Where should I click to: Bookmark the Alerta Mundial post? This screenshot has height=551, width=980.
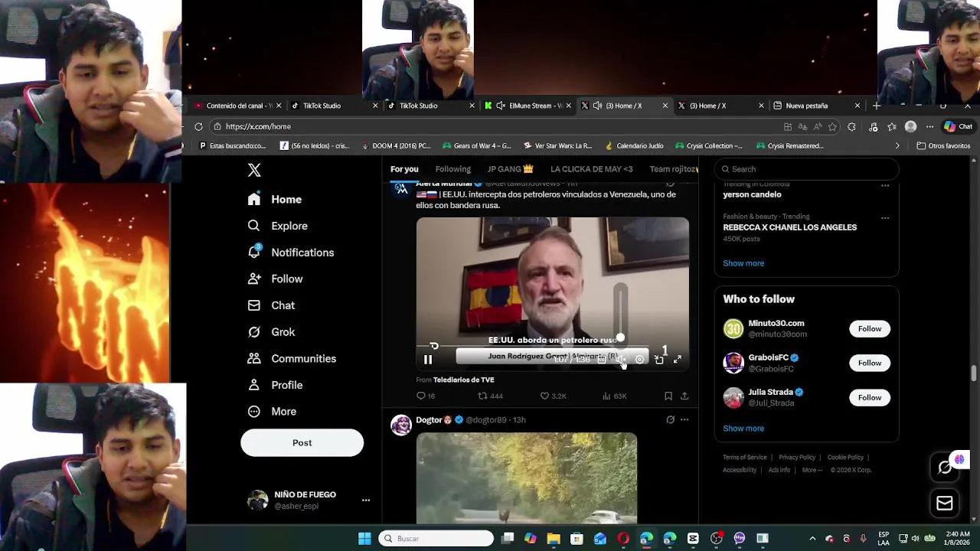[668, 396]
